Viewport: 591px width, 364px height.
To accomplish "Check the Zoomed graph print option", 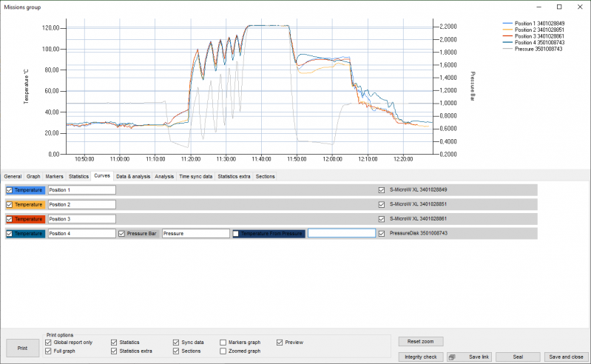I will [223, 351].
